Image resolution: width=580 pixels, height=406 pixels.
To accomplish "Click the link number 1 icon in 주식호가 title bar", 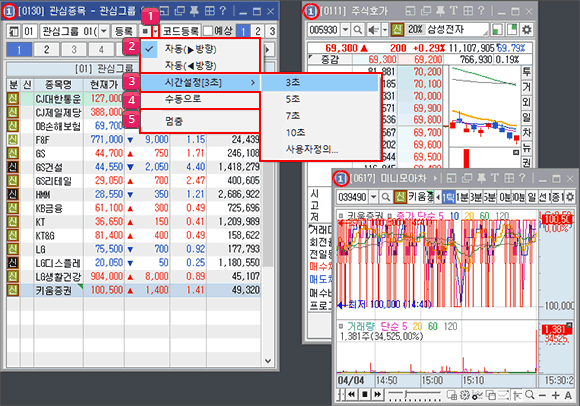I will point(310,12).
